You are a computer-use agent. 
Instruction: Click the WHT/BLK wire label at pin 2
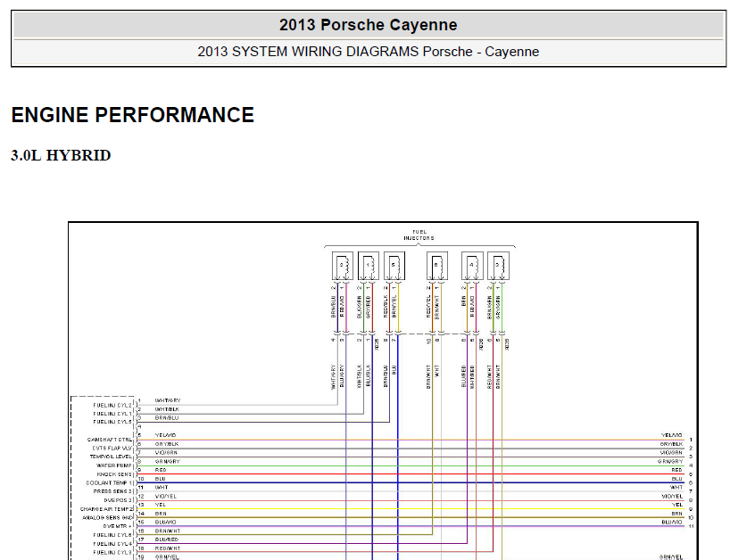(x=167, y=409)
